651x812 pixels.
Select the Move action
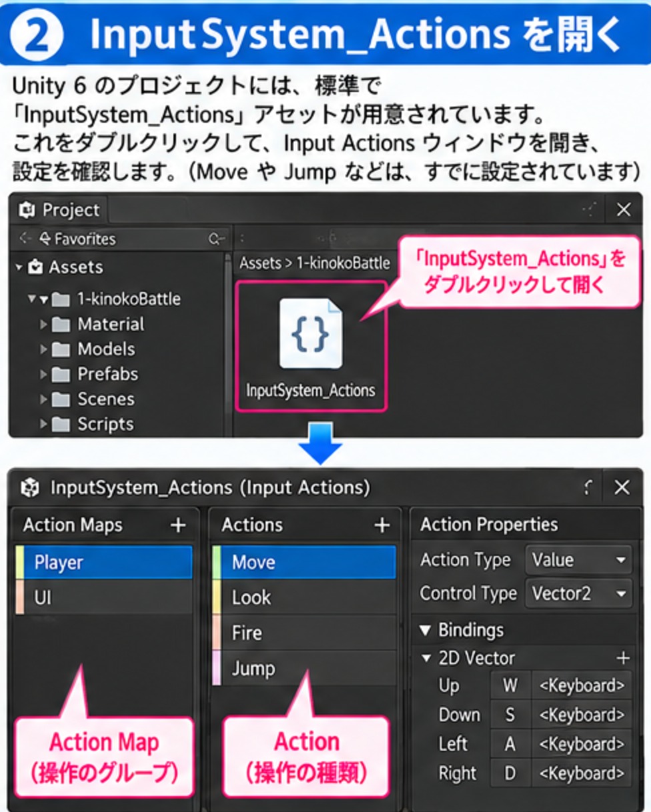(304, 563)
